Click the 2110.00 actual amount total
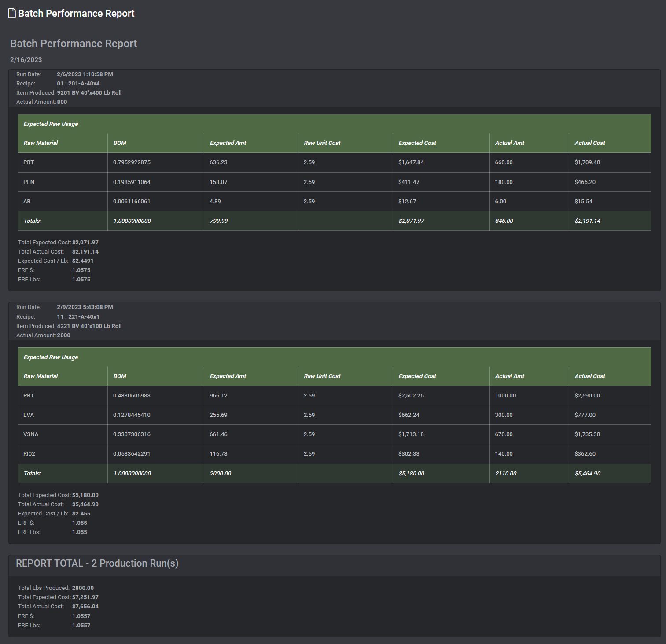Viewport: 666px width, 644px height. coord(505,474)
